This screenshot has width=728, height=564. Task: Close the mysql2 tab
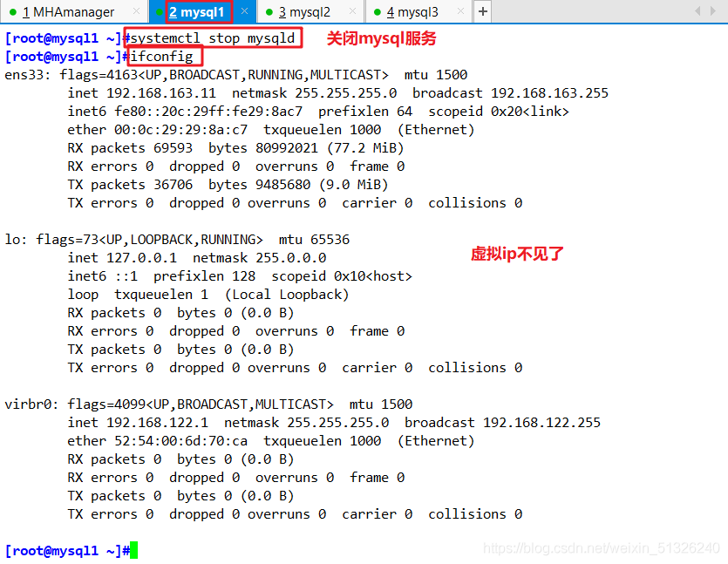(352, 11)
